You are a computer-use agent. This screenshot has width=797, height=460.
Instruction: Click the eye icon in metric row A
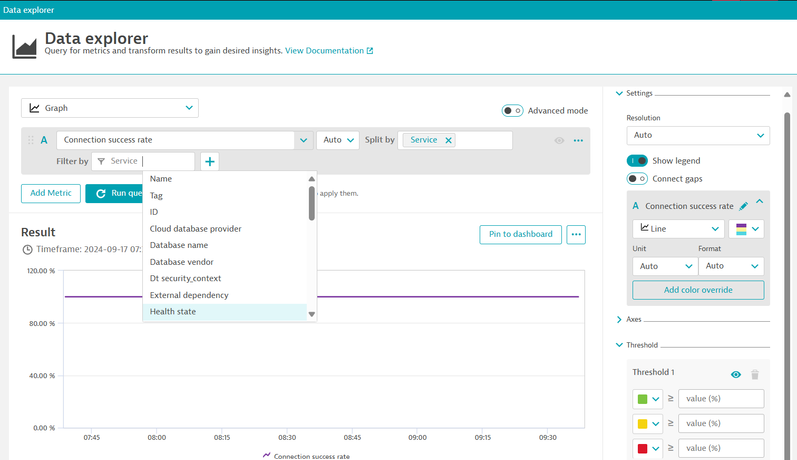(559, 141)
